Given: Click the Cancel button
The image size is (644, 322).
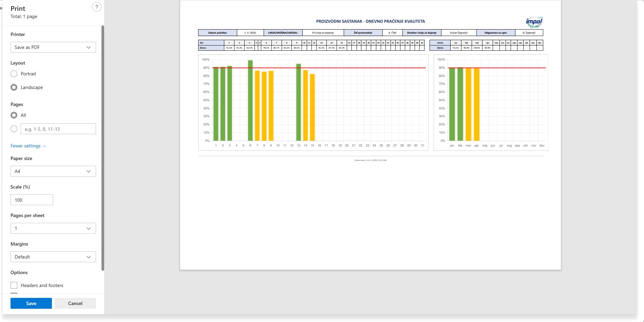Looking at the screenshot, I should point(75,303).
